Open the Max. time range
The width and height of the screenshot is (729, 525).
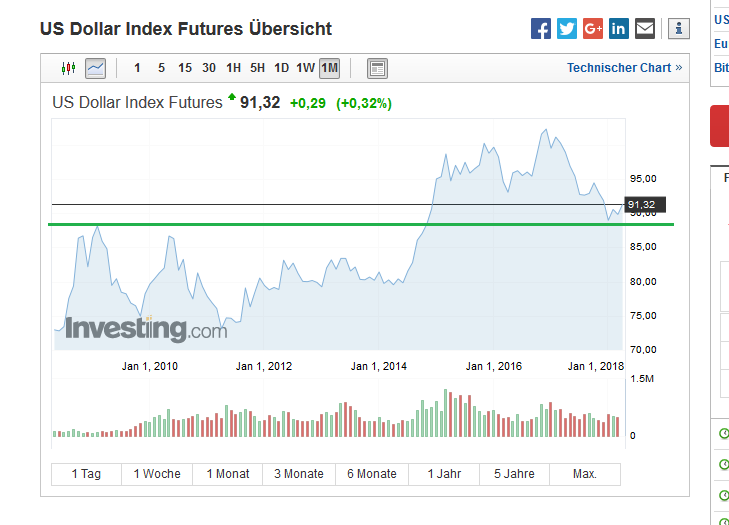(x=585, y=474)
